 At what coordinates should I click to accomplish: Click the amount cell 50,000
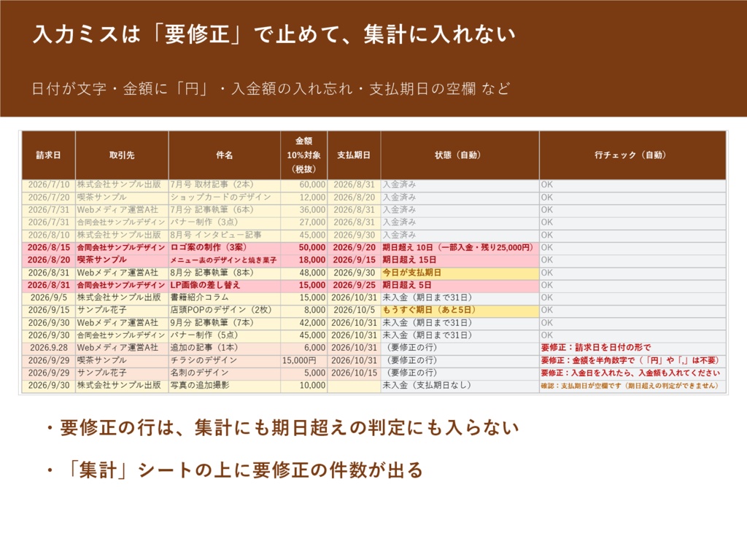pos(304,248)
